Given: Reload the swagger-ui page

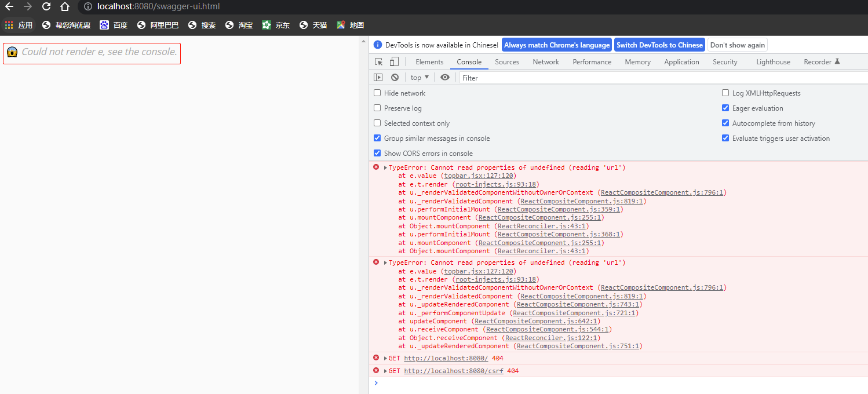Looking at the screenshot, I should coord(46,7).
